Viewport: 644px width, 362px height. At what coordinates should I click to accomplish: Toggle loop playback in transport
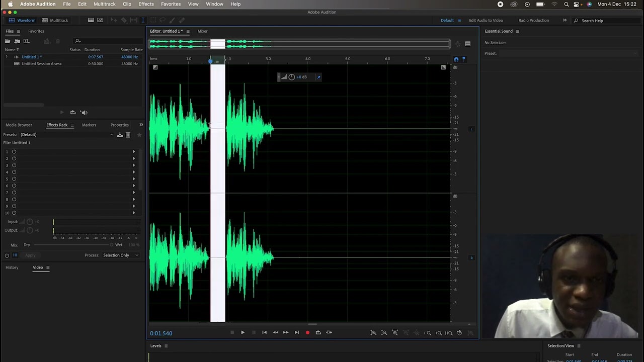pos(318,332)
